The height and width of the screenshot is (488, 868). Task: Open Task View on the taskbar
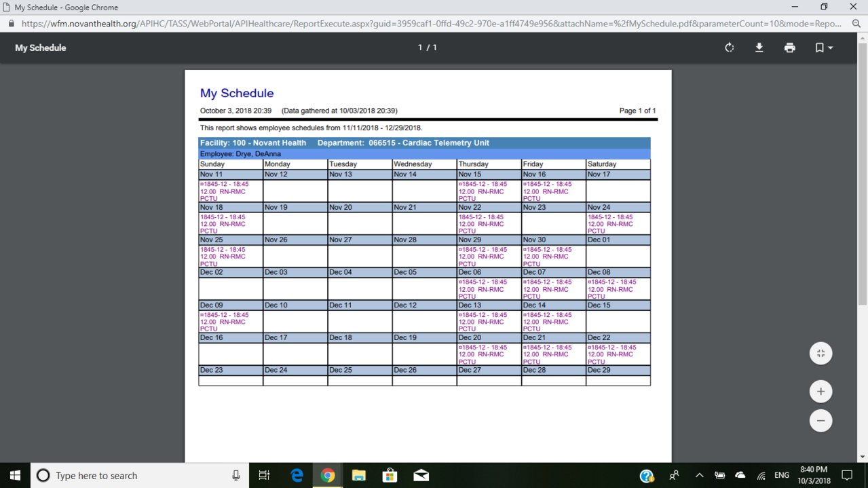(x=265, y=475)
